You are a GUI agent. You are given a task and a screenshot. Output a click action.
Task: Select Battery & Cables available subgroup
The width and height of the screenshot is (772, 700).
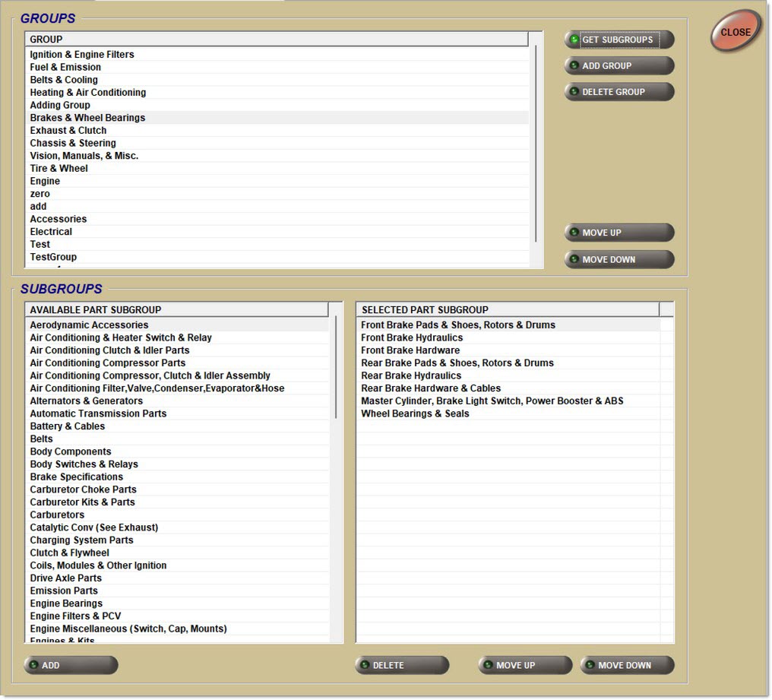pos(68,426)
